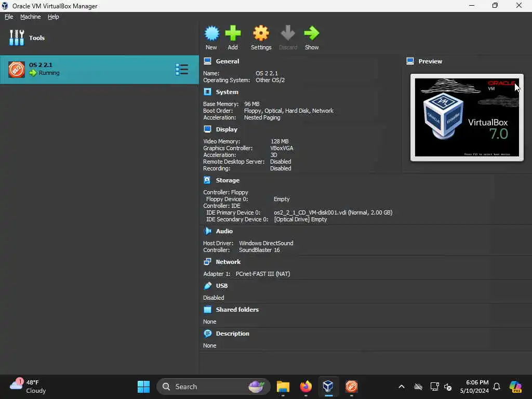Open the File menu
The width and height of the screenshot is (532, 399).
(x=9, y=17)
